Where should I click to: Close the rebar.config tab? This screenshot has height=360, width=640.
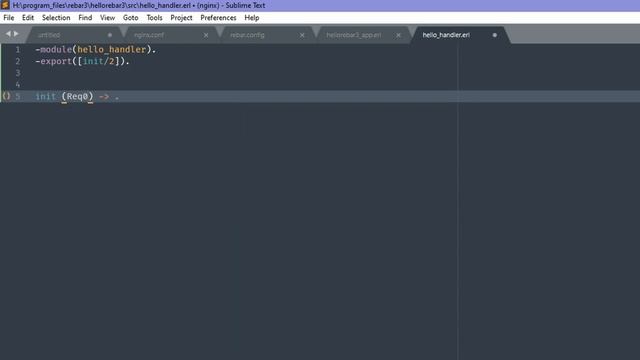(302, 36)
